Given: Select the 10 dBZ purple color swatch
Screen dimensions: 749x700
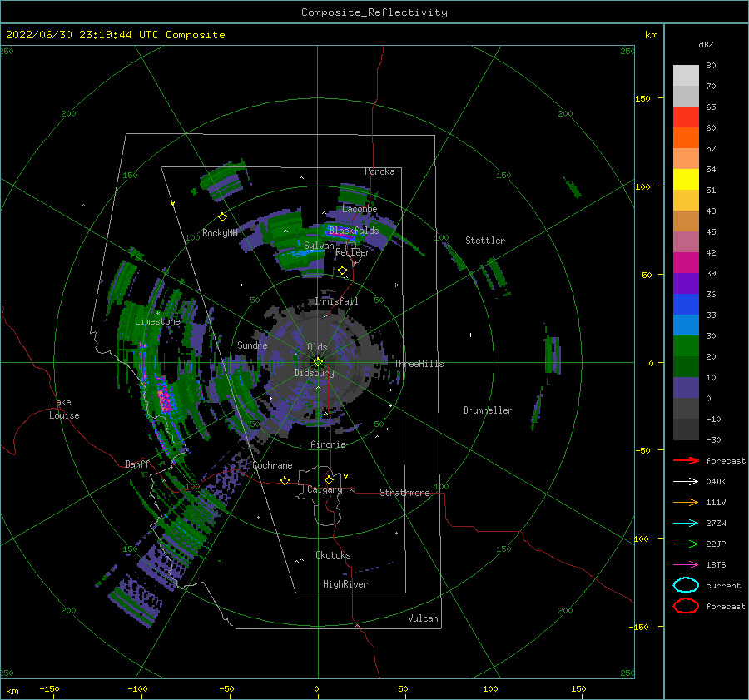Looking at the screenshot, I should pyautogui.click(x=686, y=387).
